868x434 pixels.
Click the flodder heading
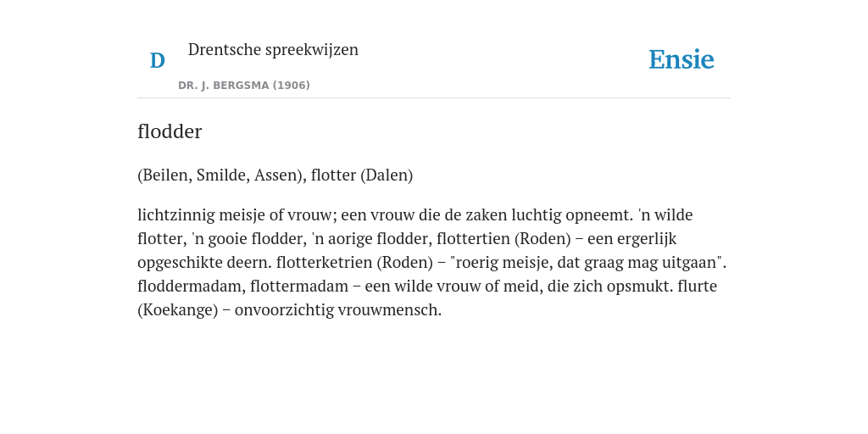pyautogui.click(x=170, y=131)
